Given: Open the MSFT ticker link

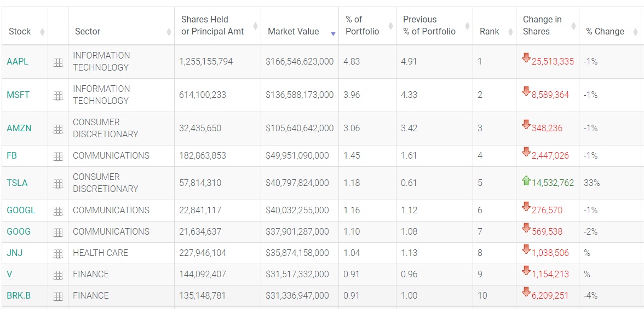Looking at the screenshot, I should 18,95.
